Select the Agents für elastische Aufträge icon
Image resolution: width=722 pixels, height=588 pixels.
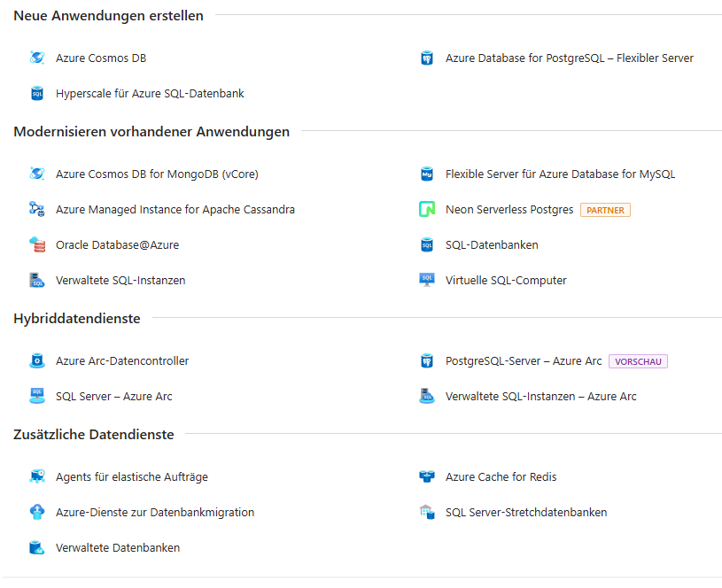click(36, 476)
